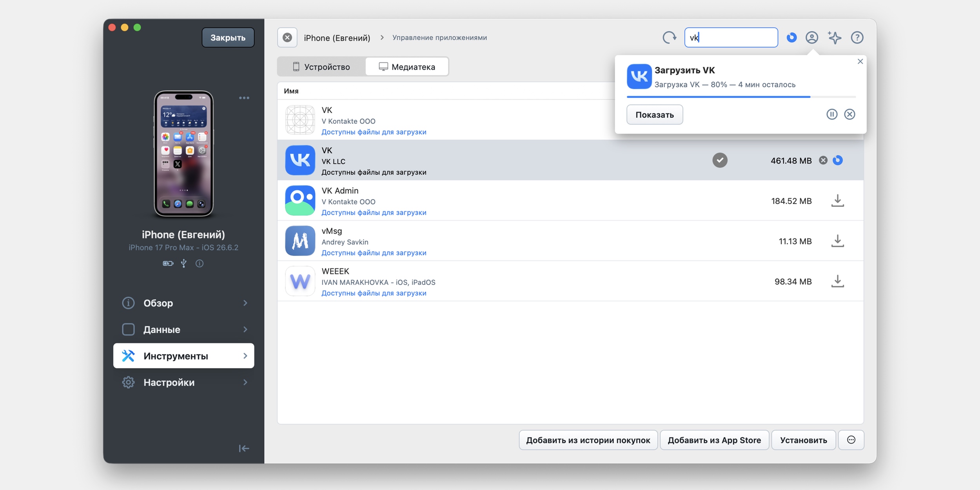980x490 pixels.
Task: Click the USB connection icon
Action: click(183, 263)
